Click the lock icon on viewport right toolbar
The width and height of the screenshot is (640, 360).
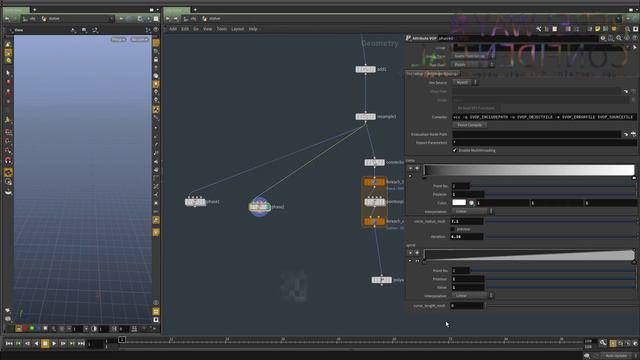[156, 60]
